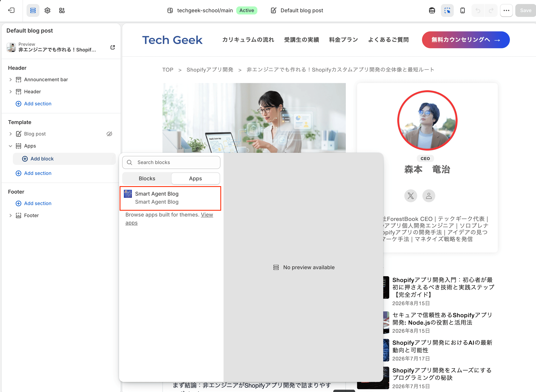536x392 pixels.
Task: Collapse the Apps section chevron
Action: coord(10,146)
